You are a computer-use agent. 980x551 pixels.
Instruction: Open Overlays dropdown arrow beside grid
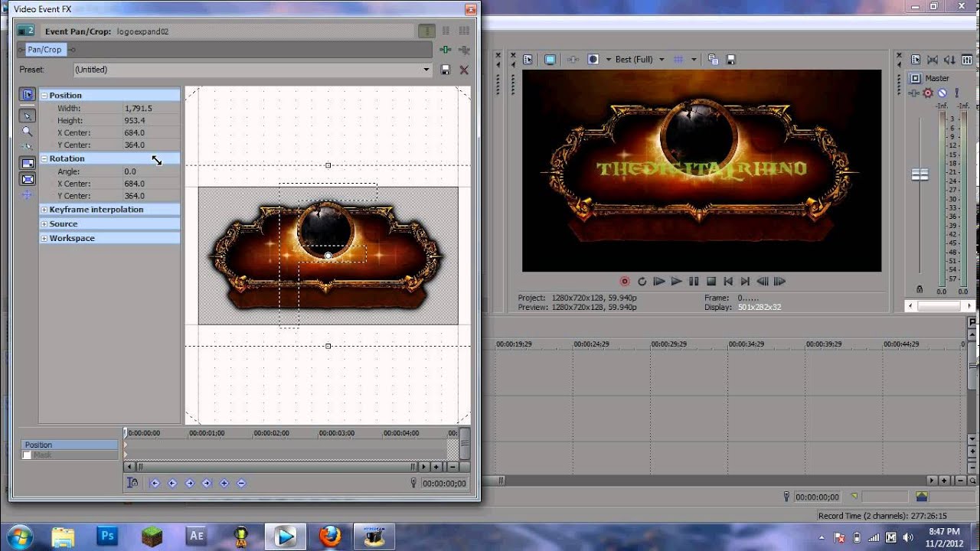694,59
